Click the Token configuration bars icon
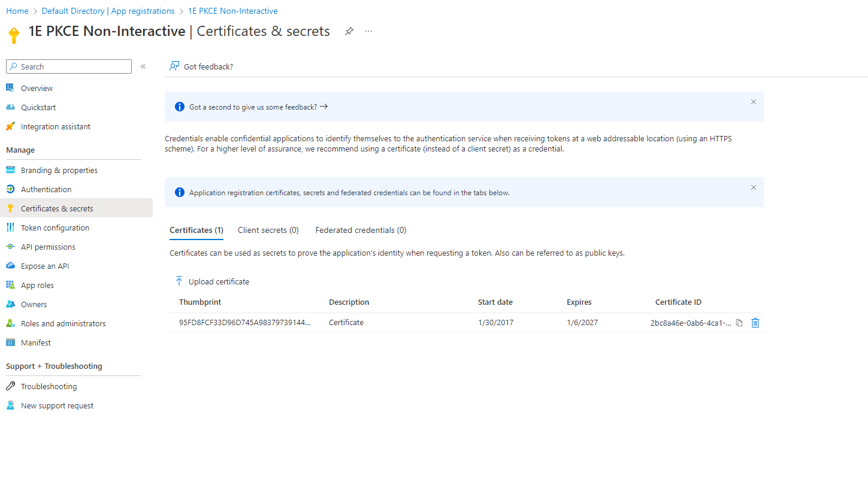 [x=10, y=228]
